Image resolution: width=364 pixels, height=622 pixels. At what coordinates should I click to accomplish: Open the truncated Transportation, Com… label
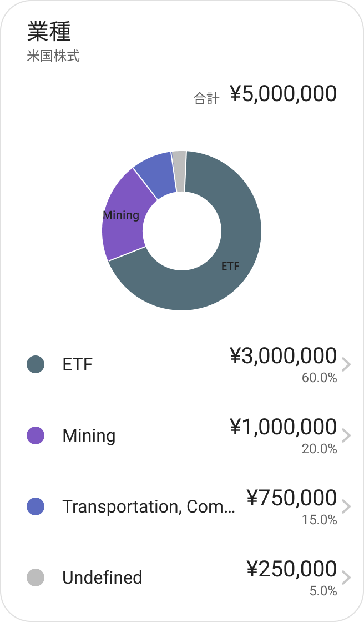click(x=148, y=506)
